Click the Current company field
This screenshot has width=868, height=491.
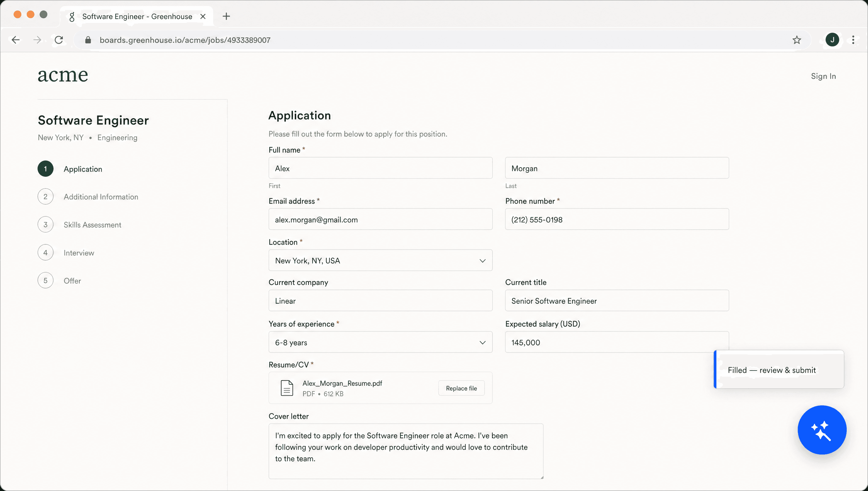(380, 300)
